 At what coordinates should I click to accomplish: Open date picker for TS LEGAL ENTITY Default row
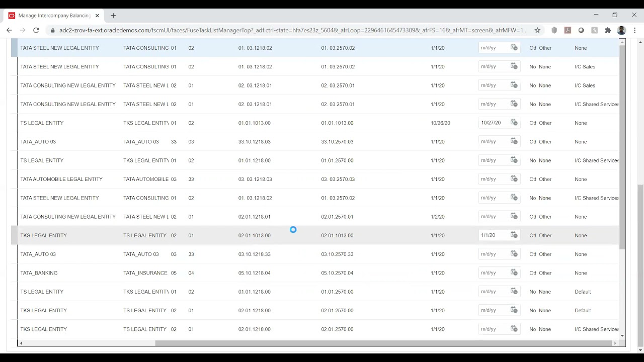514,292
